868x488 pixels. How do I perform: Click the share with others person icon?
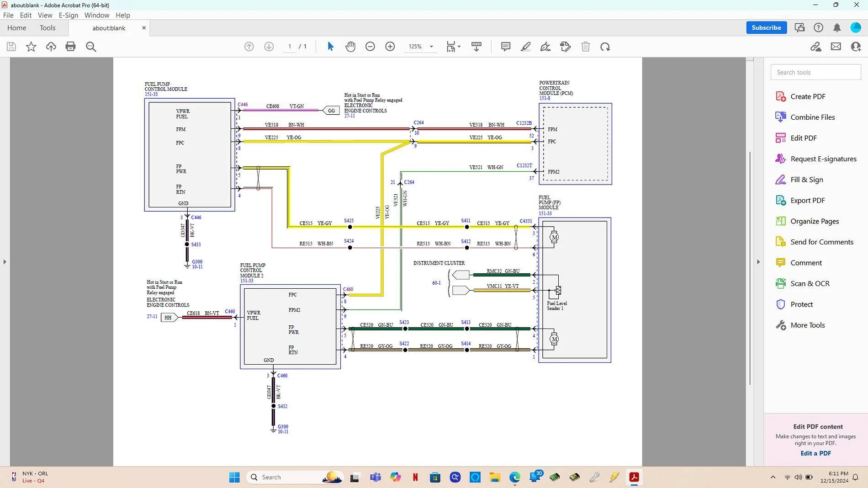[x=856, y=47]
